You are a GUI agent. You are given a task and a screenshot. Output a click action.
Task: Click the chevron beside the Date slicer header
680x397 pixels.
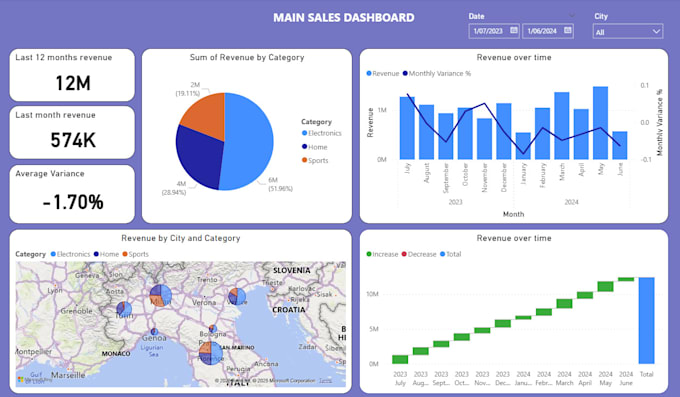point(572,16)
